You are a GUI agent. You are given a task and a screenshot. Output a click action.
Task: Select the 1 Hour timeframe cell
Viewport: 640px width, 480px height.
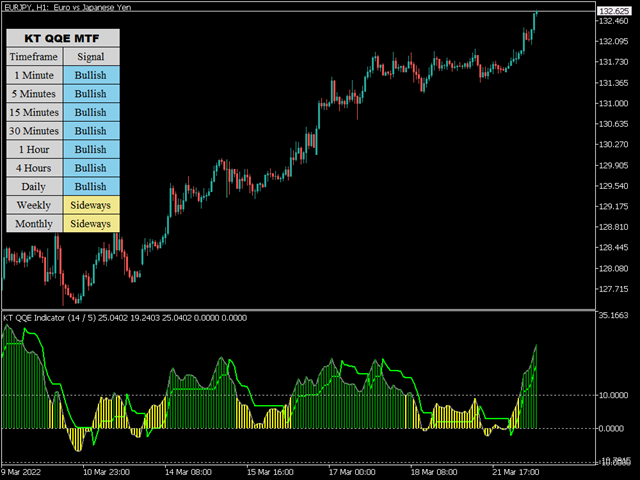(x=34, y=149)
